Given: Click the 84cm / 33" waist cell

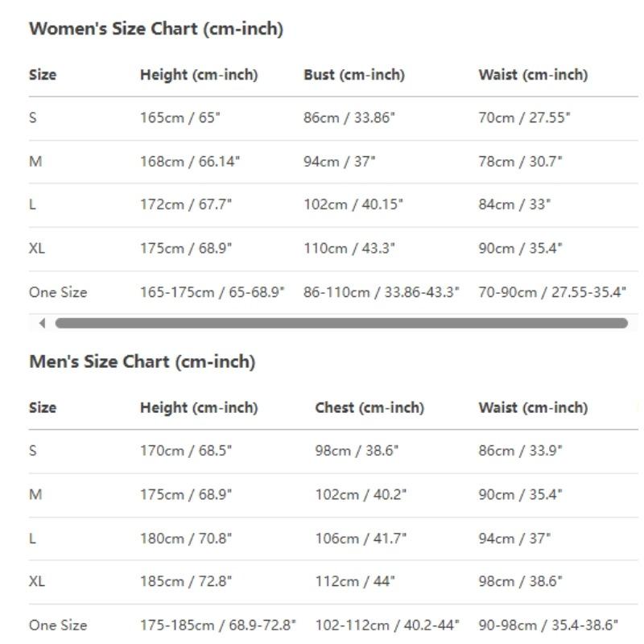Looking at the screenshot, I should point(514,204).
